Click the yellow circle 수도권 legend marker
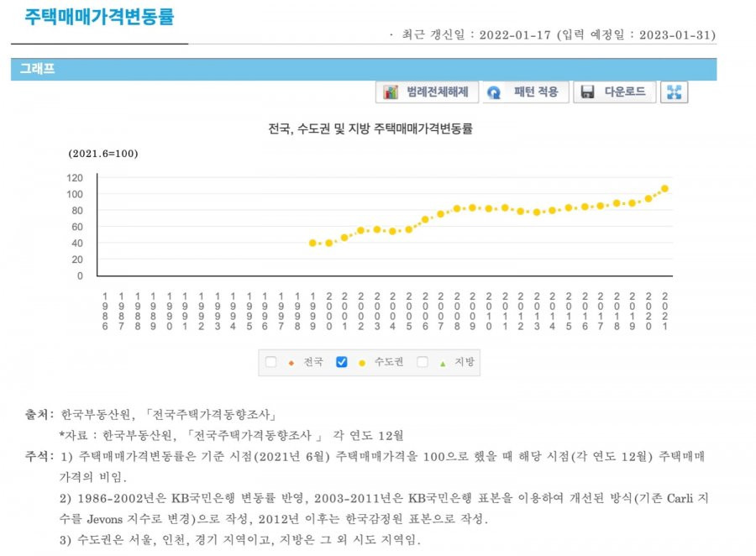 362,363
